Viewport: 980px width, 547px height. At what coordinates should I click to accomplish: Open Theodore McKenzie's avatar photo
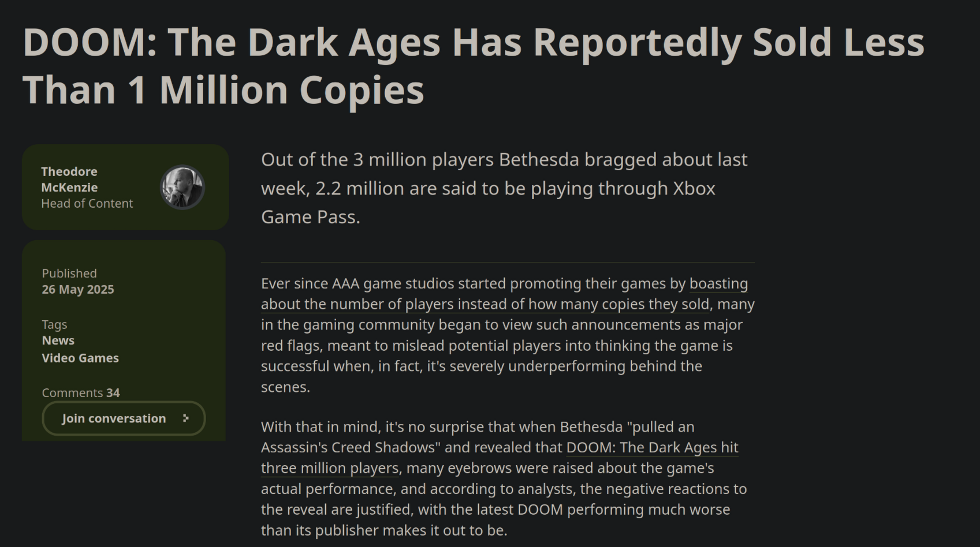[182, 187]
